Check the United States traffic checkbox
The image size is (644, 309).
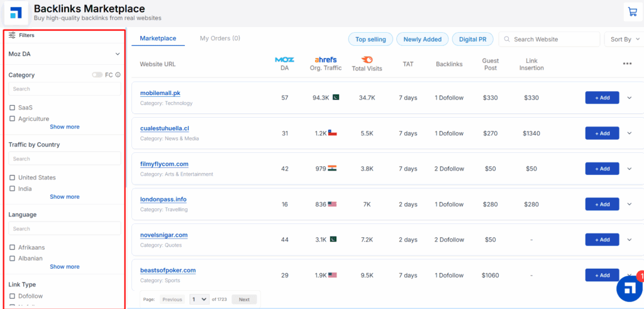(13, 177)
